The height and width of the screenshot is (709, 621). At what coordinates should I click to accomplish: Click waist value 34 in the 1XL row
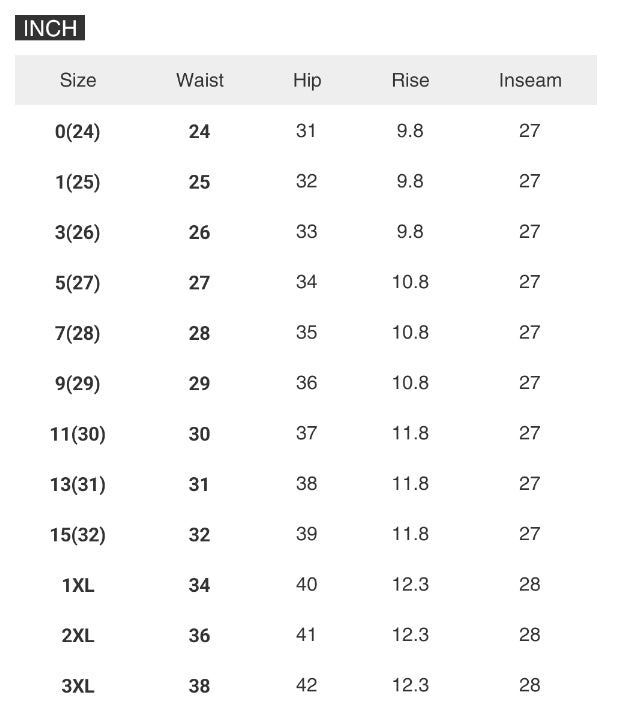pos(200,585)
